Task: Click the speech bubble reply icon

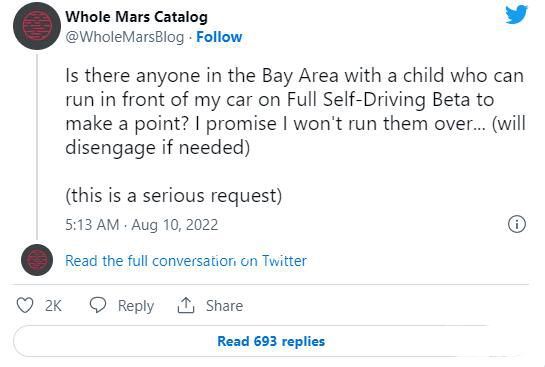Action: click(98, 305)
